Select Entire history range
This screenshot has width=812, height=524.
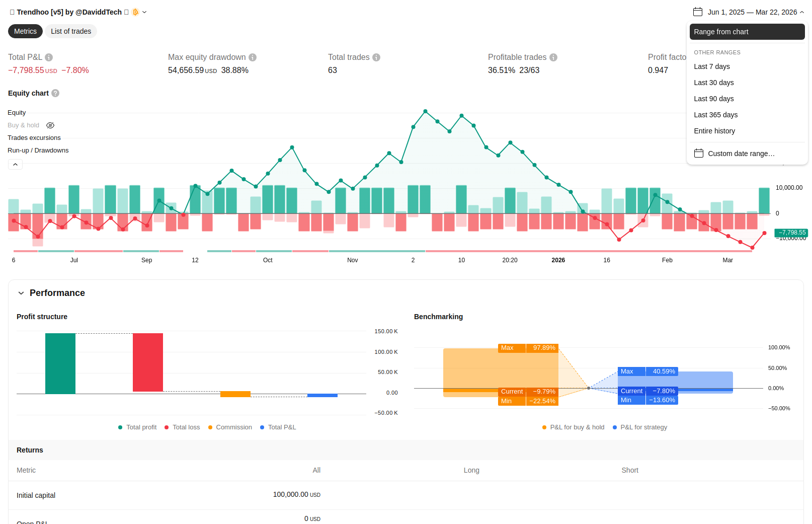tap(714, 131)
